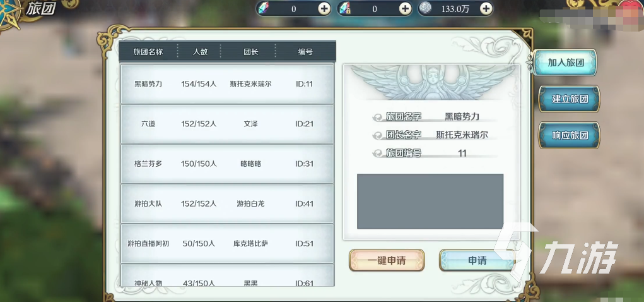Go to the 响应旅团 tab

[x=569, y=135]
